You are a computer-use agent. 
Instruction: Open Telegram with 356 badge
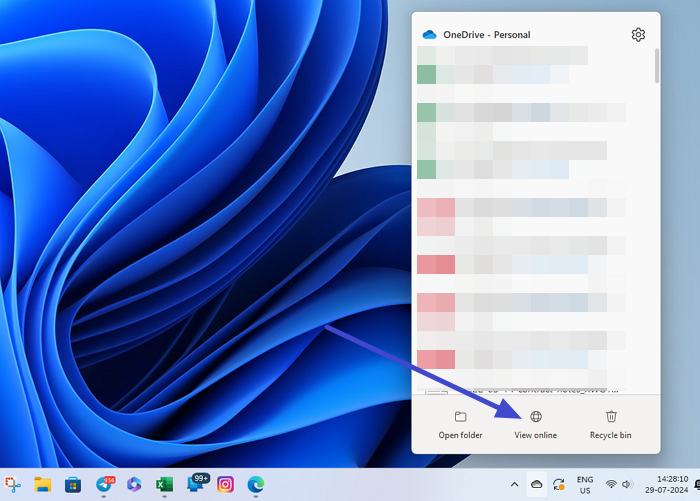[x=104, y=484]
